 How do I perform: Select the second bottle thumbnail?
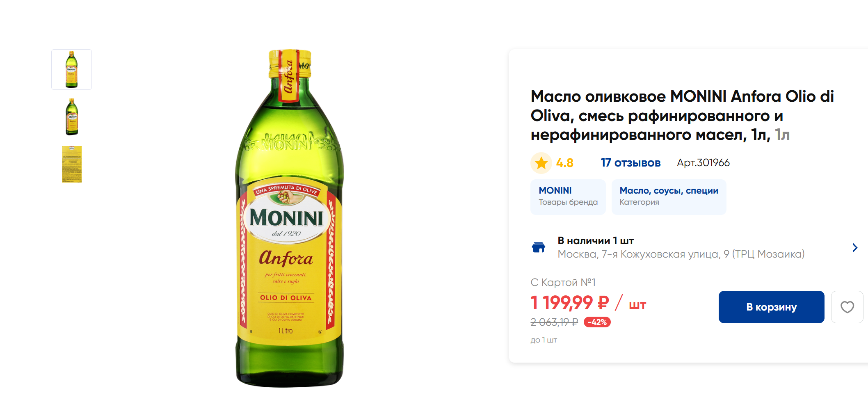72,117
